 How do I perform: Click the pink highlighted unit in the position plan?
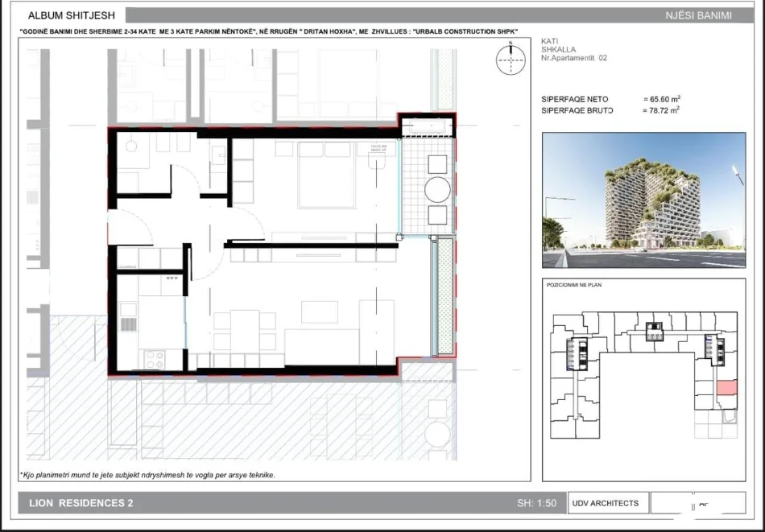click(726, 388)
